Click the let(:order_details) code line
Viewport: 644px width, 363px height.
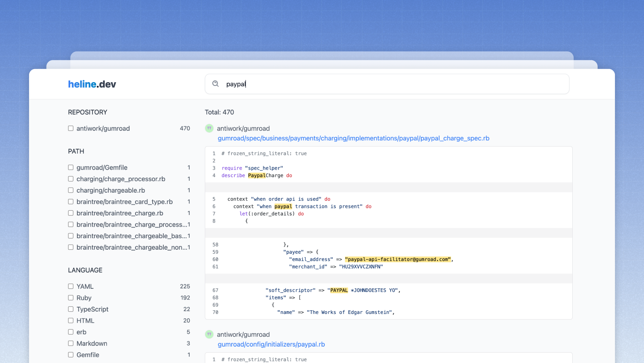pyautogui.click(x=272, y=214)
